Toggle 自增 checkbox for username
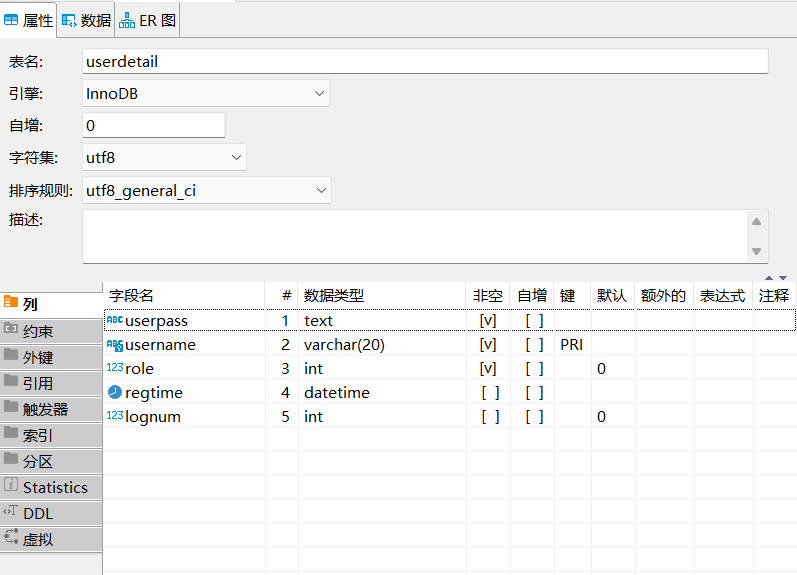Screen dimensions: 797x575 click(x=535, y=345)
